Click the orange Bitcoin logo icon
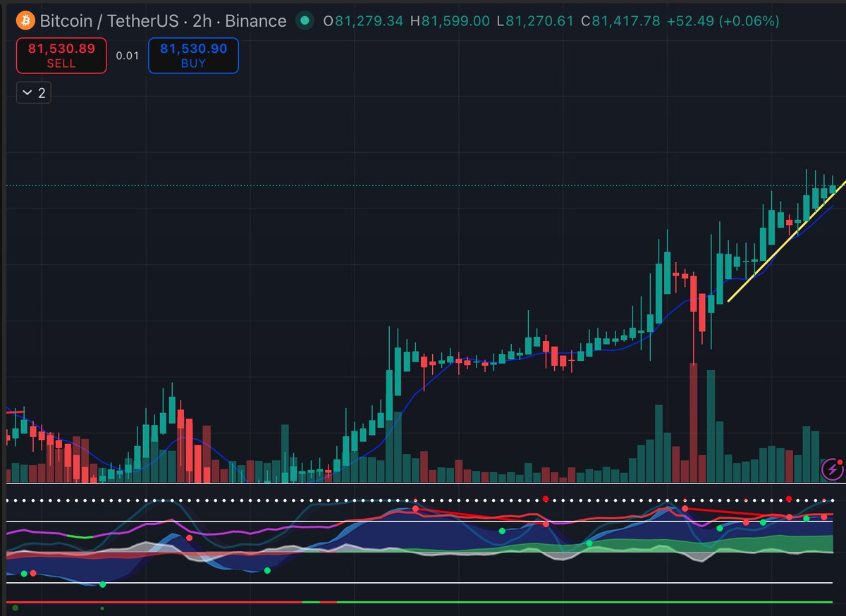Screen dimensions: 846x616 coord(25,20)
